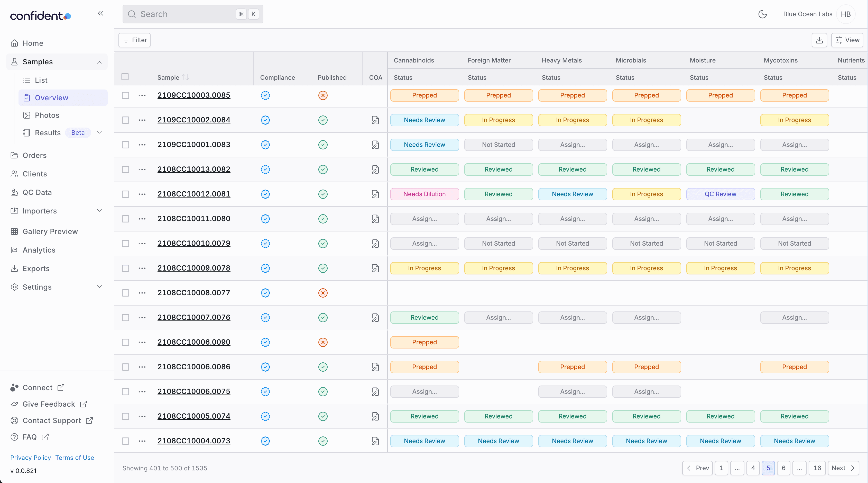Screen dimensions: 868x483
Task: Collapse the sidebar with double-chevron icon
Action: tap(100, 13)
